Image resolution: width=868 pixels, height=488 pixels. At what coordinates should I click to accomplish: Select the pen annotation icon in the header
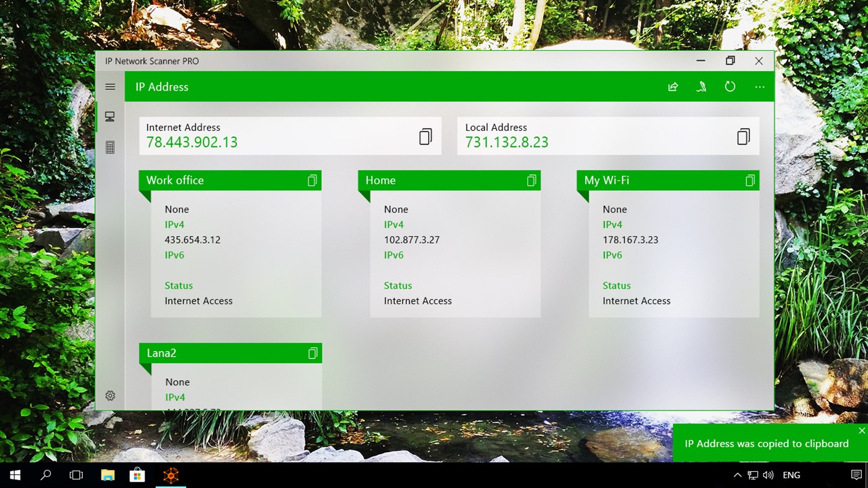pyautogui.click(x=701, y=87)
